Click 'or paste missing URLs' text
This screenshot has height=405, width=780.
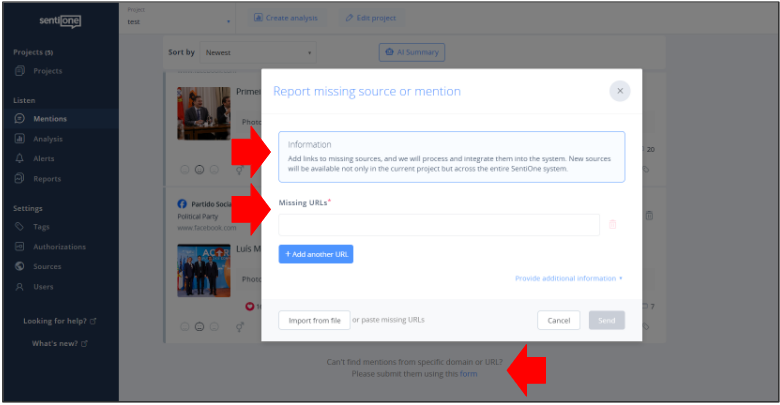coord(389,320)
